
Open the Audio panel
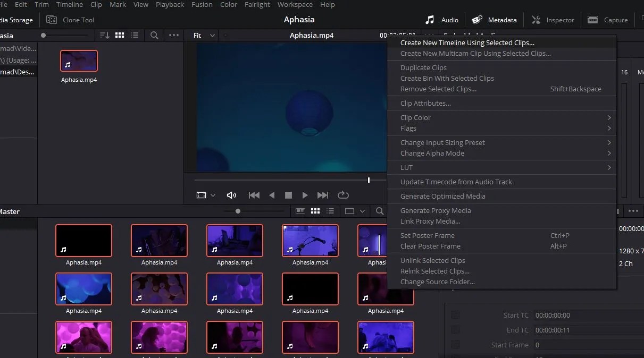pos(441,20)
